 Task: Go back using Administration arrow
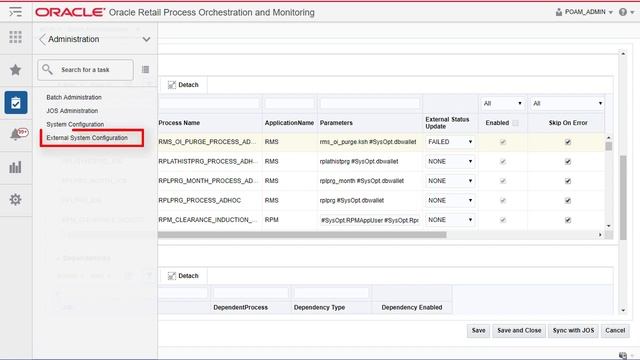(42, 40)
